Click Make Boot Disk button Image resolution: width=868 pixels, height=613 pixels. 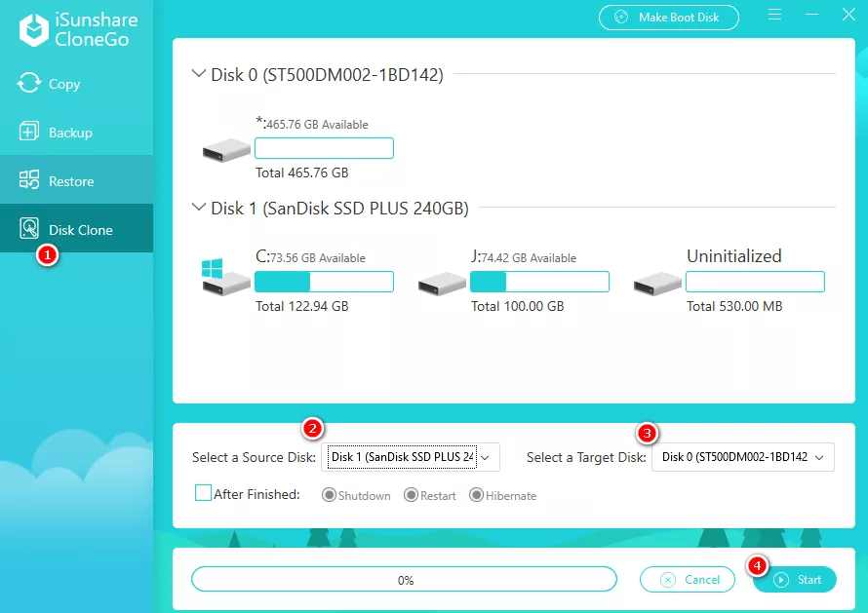tap(669, 18)
